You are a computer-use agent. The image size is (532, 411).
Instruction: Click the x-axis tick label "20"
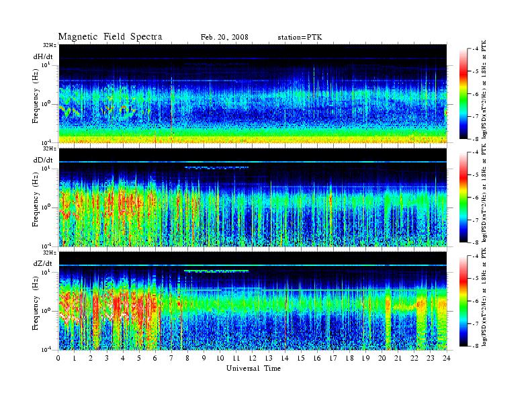pyautogui.click(x=382, y=359)
